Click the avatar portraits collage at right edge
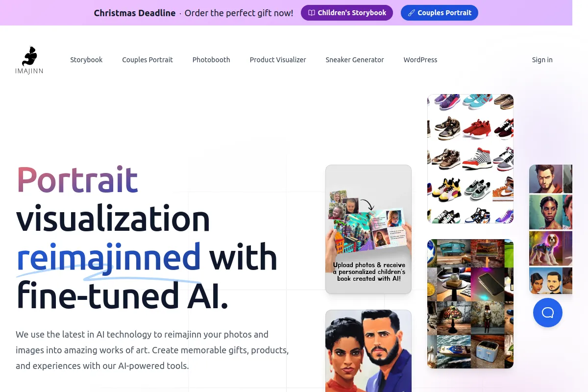 (551, 229)
